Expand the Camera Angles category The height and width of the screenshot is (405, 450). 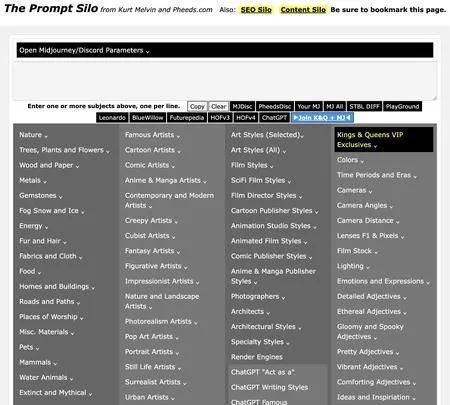click(x=365, y=206)
